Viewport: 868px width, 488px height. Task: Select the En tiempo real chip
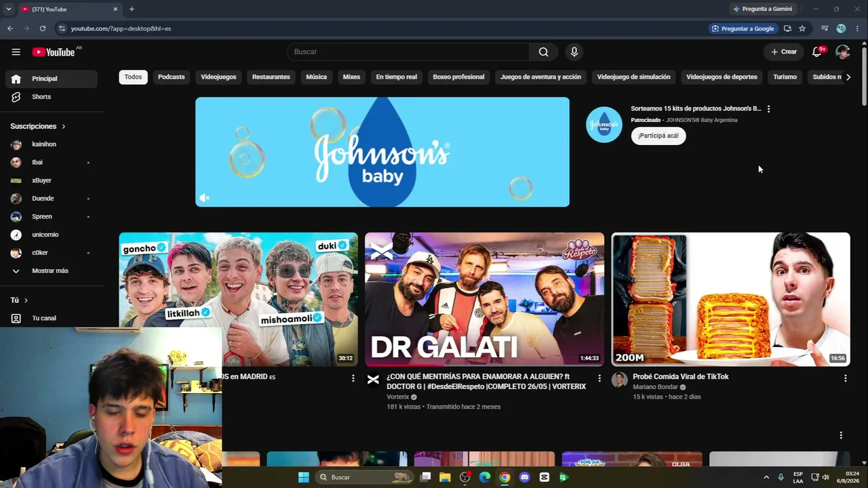[397, 77]
